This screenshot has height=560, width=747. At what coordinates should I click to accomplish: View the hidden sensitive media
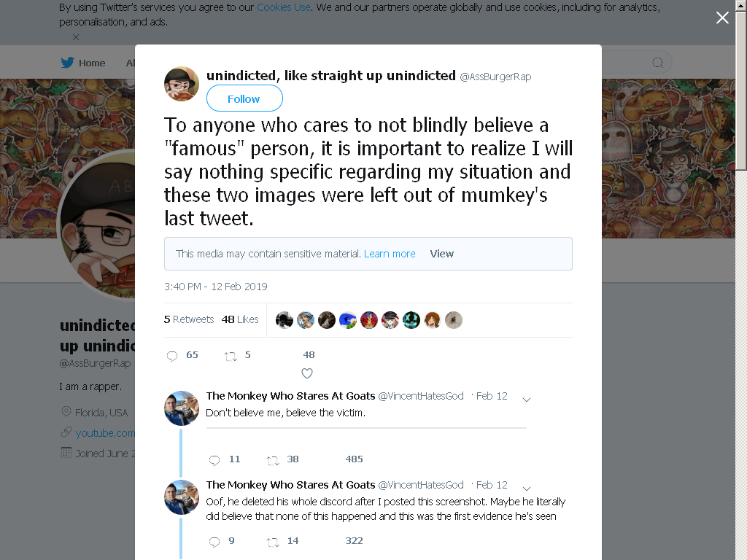[x=441, y=254]
